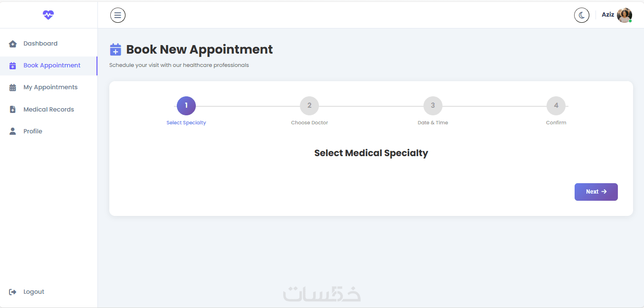Image resolution: width=644 pixels, height=308 pixels.
Task: Click the Book Appointment calendar-plus sidebar icon
Action: click(x=13, y=66)
